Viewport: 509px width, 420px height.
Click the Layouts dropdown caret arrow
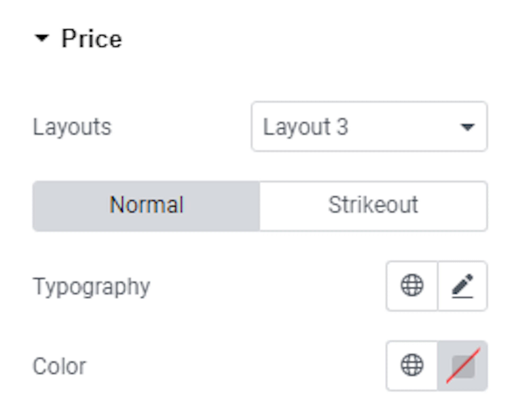[467, 127]
